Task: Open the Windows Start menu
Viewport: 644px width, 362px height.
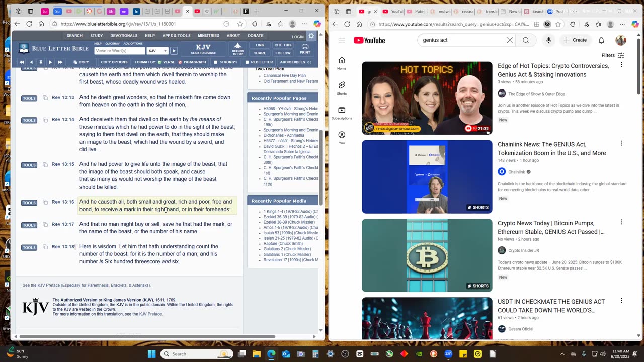Action: [151, 354]
